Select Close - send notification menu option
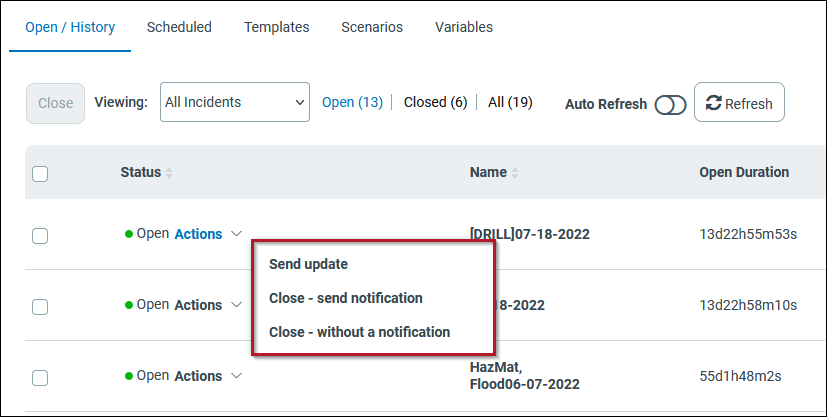827x417 pixels. pyautogui.click(x=345, y=298)
